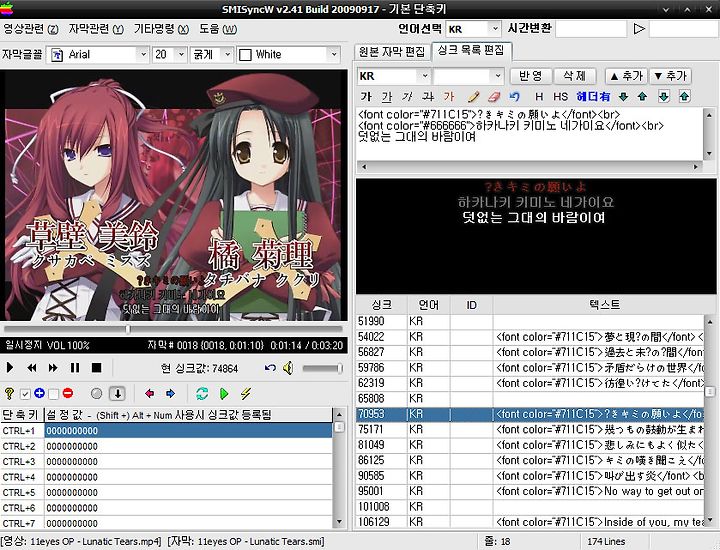Switch to the 원본 자막 편집 tab

[392, 52]
